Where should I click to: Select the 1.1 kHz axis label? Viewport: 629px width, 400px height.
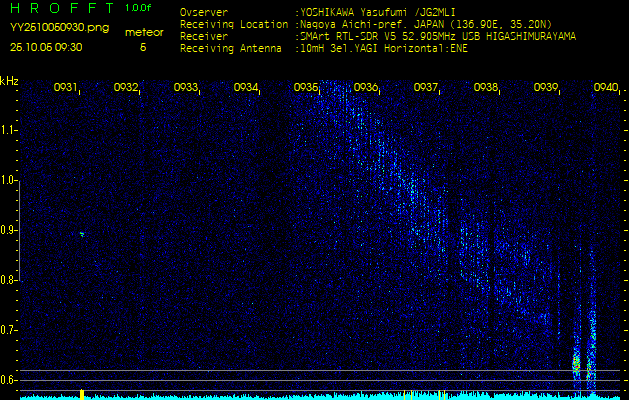pos(9,130)
